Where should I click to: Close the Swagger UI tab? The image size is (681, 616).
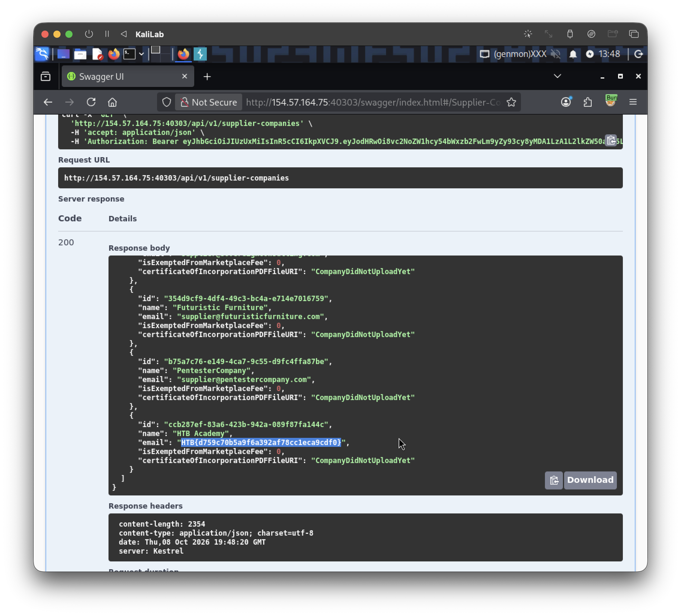pyautogui.click(x=184, y=76)
